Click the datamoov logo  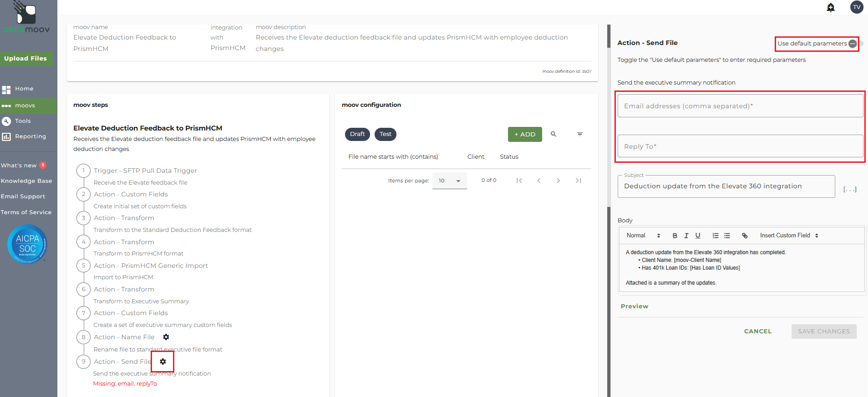[26, 18]
